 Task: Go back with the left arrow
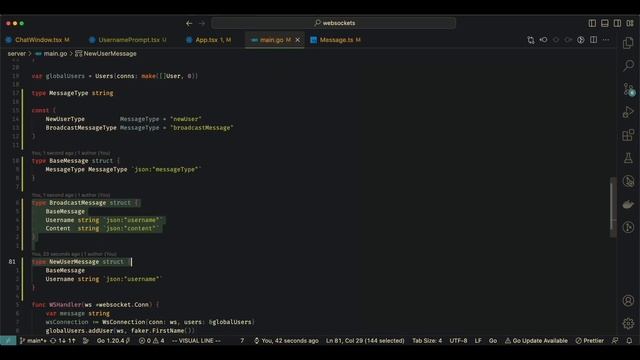pos(189,23)
